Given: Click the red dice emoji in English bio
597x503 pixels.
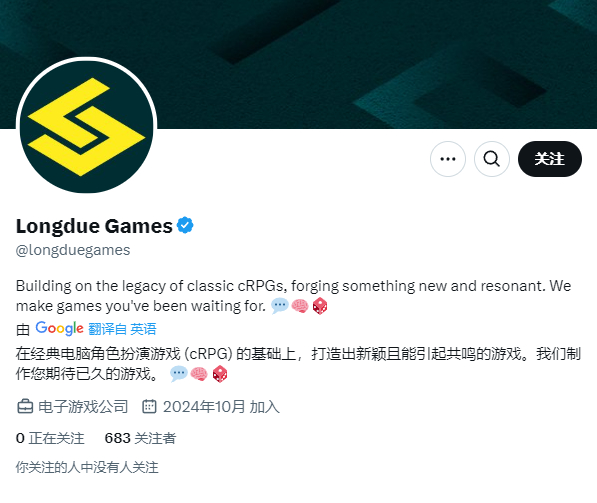Looking at the screenshot, I should coord(320,306).
